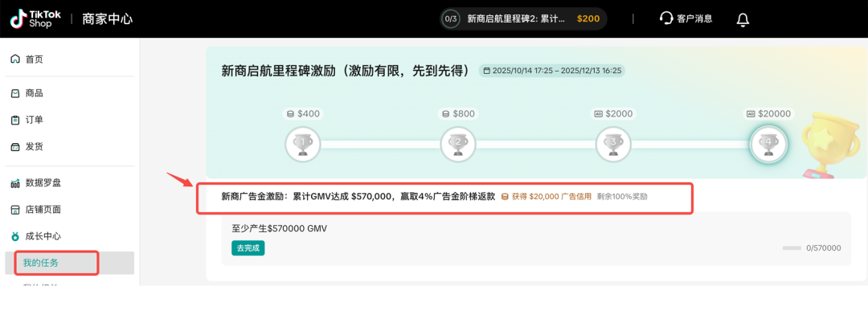The height and width of the screenshot is (315, 868).
Task: Click the 新商广告金激励 GMV description
Action: 358,197
